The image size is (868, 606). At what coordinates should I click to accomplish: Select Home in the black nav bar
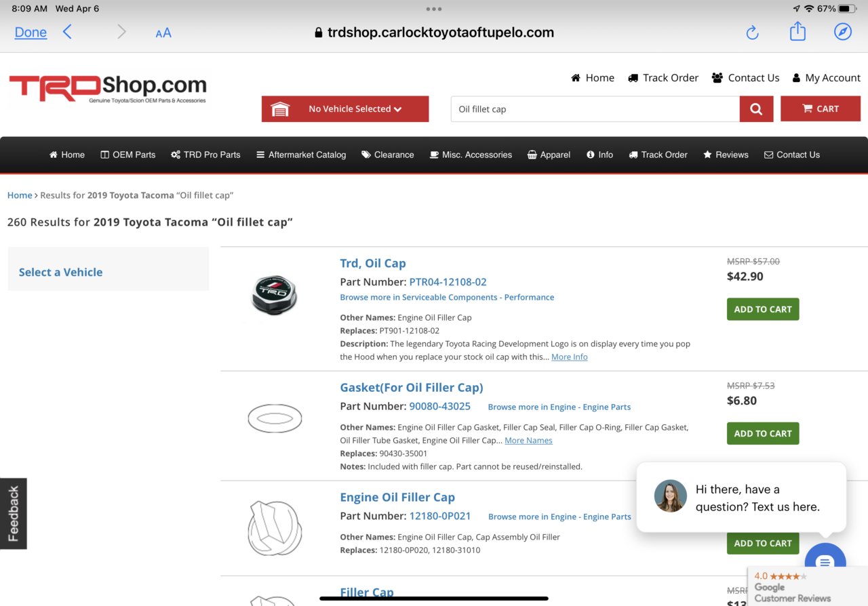[67, 155]
